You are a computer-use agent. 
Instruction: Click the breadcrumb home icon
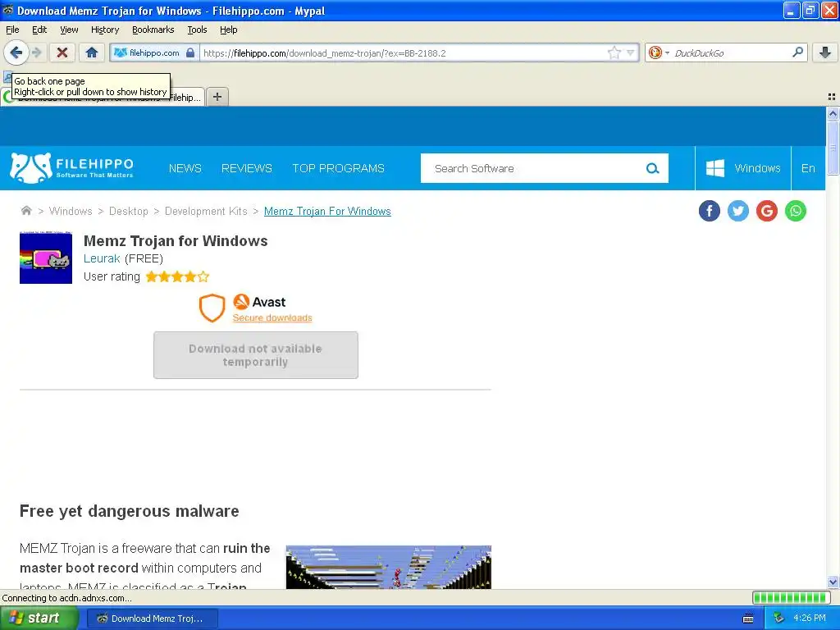(26, 211)
